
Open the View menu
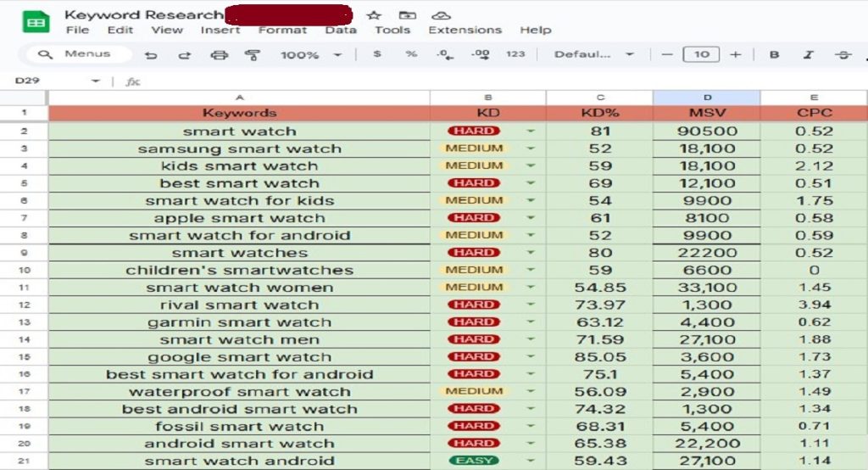(x=167, y=30)
